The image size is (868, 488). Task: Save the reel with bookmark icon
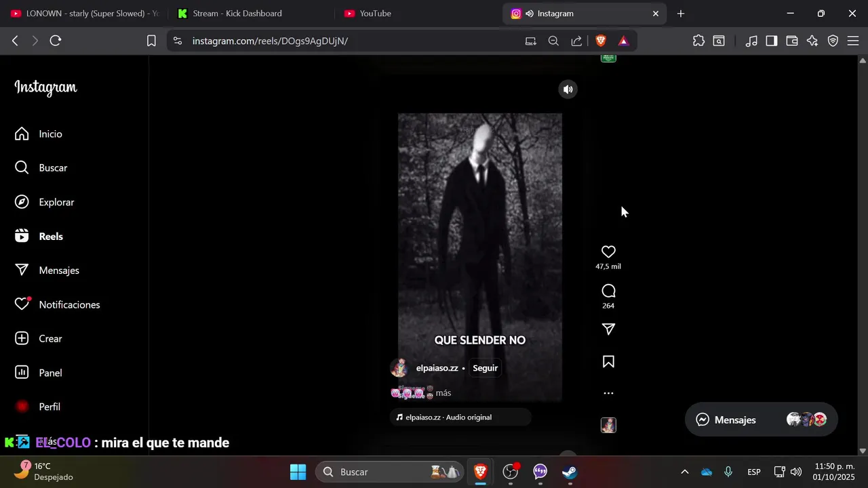click(x=608, y=362)
